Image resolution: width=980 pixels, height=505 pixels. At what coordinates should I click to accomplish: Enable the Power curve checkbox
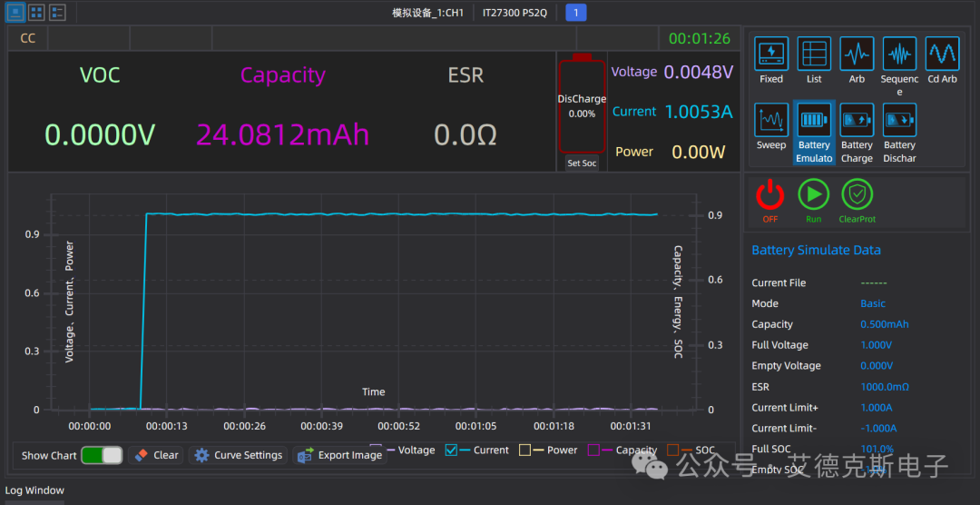(525, 450)
